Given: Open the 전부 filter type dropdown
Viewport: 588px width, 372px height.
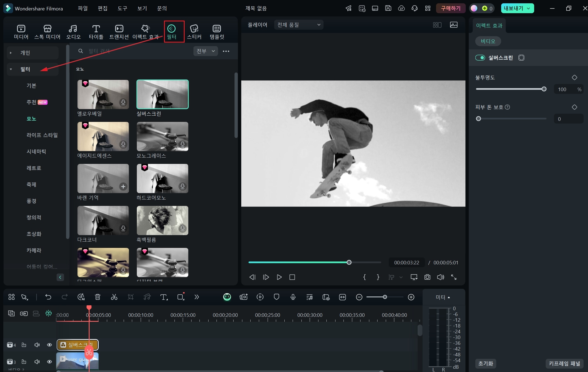Looking at the screenshot, I should 206,51.
